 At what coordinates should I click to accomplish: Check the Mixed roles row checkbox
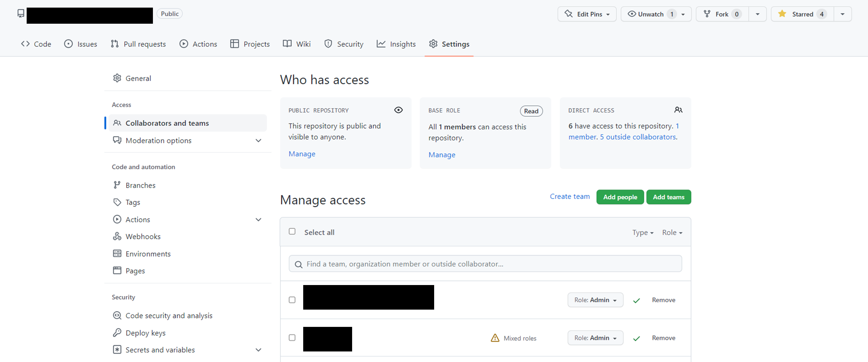[x=292, y=337]
